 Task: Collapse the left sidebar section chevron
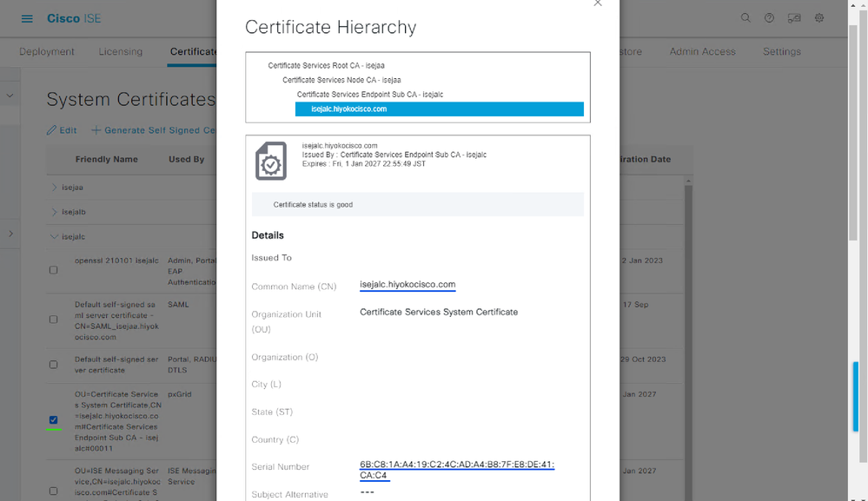[10, 96]
